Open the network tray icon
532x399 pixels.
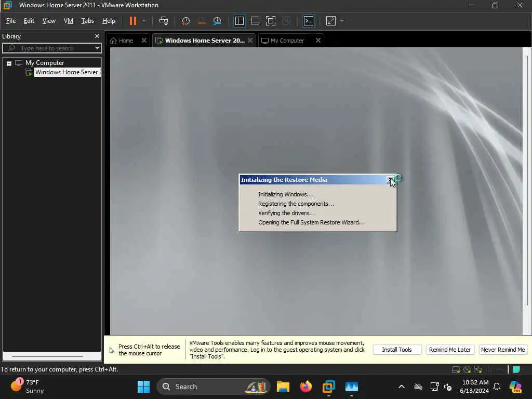434,387
